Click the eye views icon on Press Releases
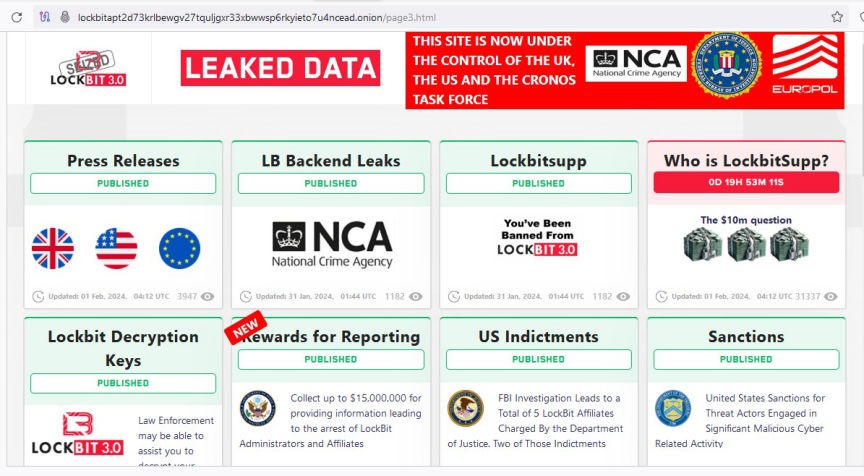Viewport: 864px width, 476px height. [208, 297]
